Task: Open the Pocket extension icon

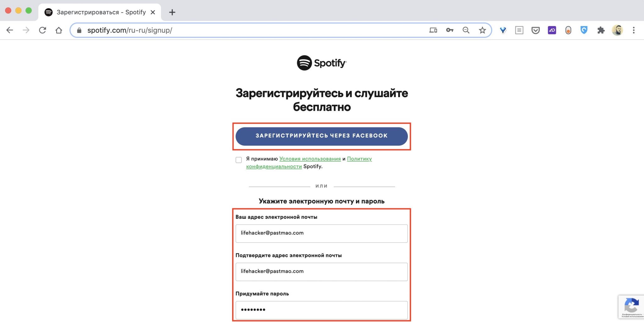Action: click(x=536, y=30)
